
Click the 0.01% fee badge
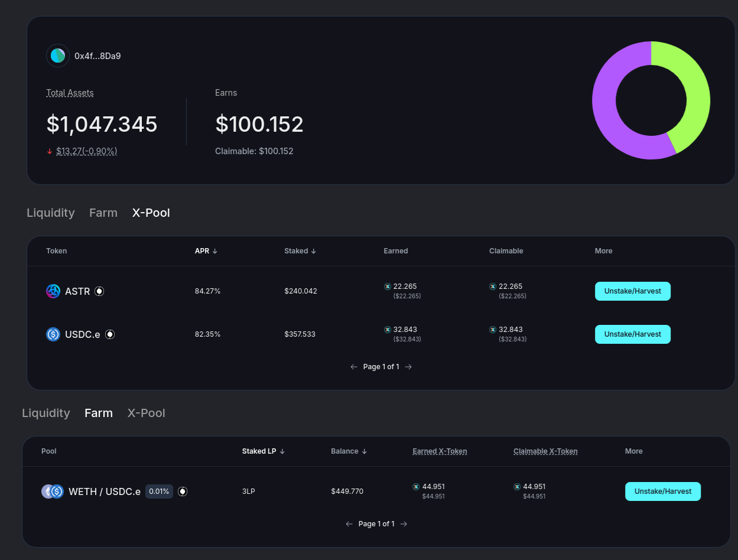tap(159, 491)
